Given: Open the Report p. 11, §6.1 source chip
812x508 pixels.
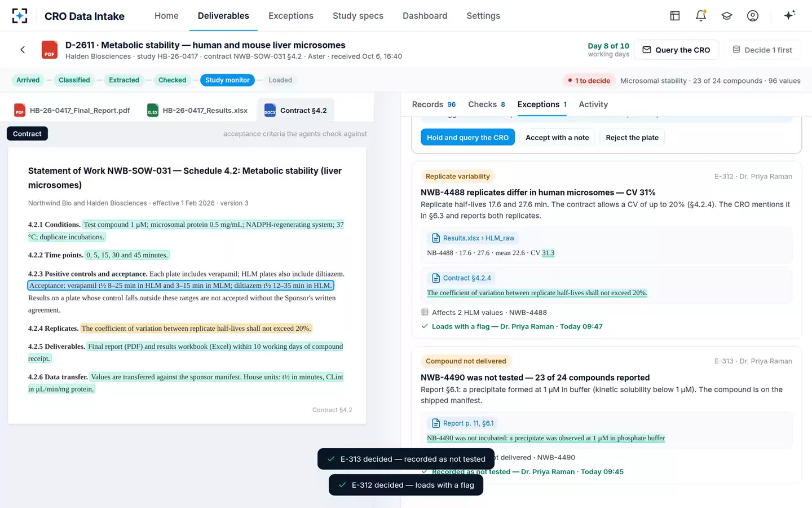Looking at the screenshot, I should coord(463,423).
